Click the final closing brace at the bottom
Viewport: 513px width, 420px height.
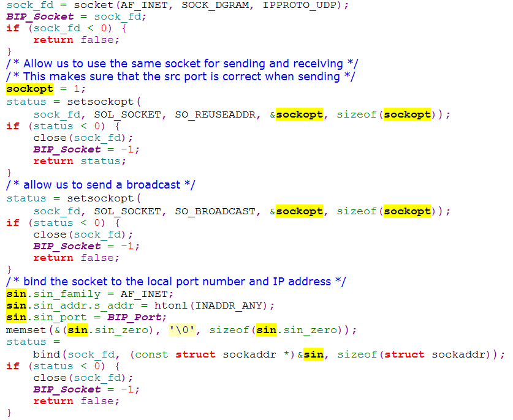tap(9, 413)
